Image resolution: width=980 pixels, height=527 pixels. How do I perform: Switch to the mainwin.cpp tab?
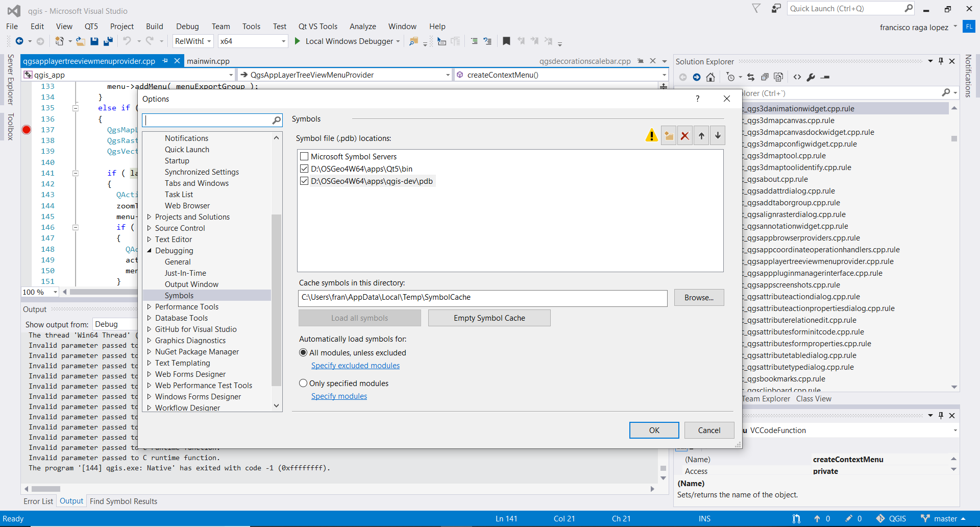click(x=208, y=61)
